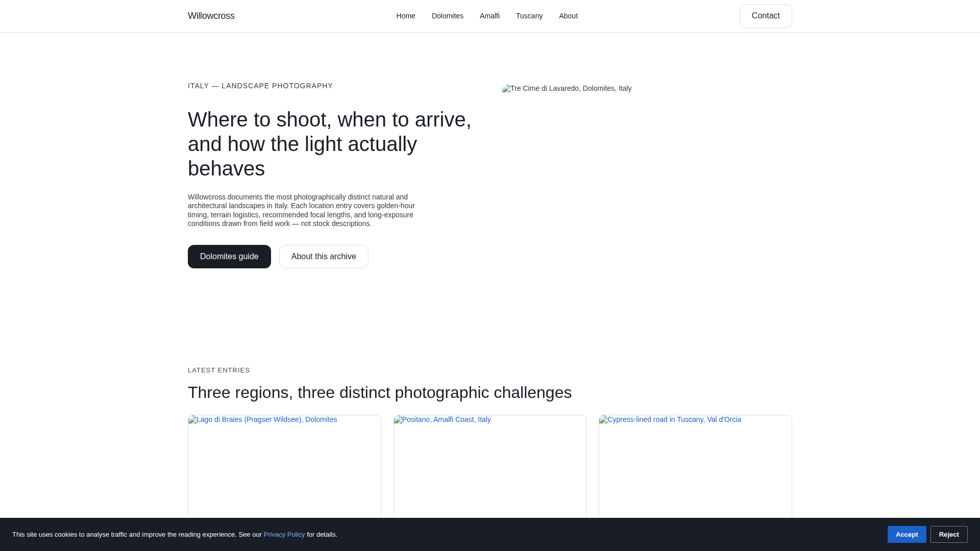The width and height of the screenshot is (980, 551).
Task: Accept cookies in the banner
Action: point(906,534)
